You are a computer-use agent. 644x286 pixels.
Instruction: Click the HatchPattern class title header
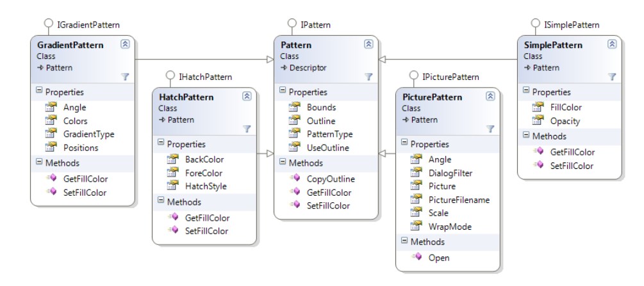pos(186,97)
